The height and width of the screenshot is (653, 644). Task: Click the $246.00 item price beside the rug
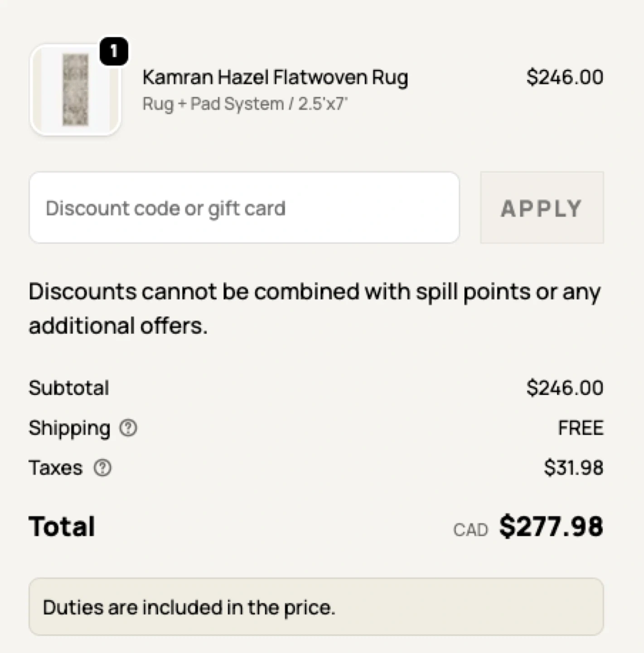tap(565, 77)
